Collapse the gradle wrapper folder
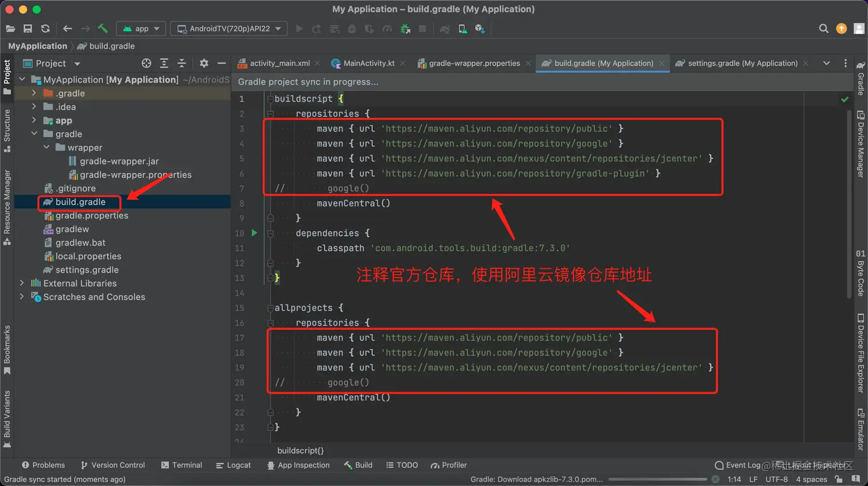 [46, 147]
